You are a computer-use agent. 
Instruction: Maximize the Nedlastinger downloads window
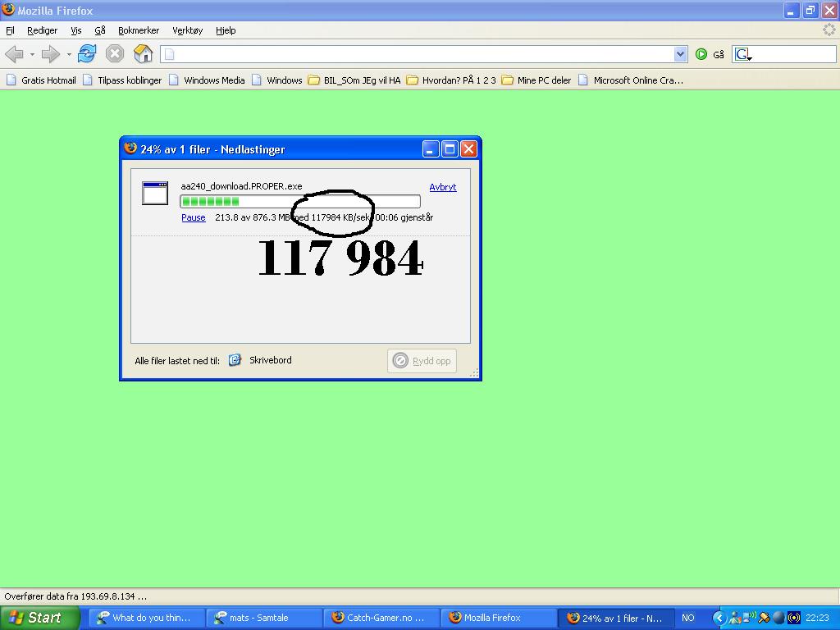click(x=450, y=149)
